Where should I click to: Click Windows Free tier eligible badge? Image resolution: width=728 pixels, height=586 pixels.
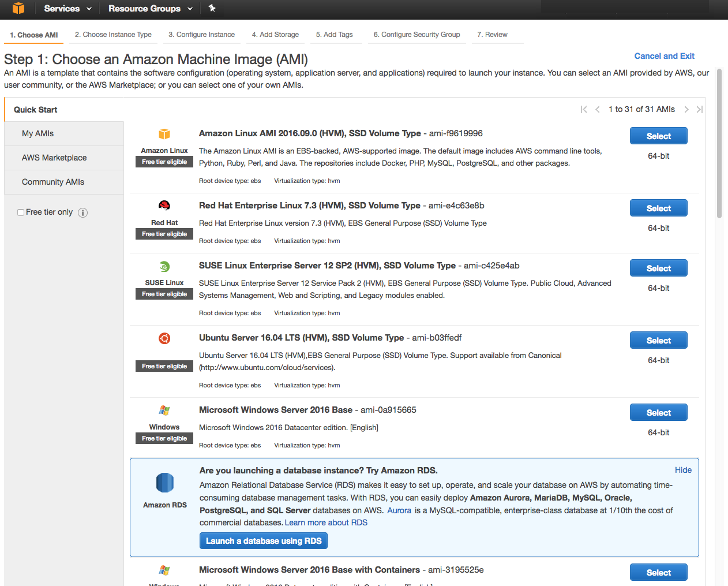pyautogui.click(x=164, y=439)
